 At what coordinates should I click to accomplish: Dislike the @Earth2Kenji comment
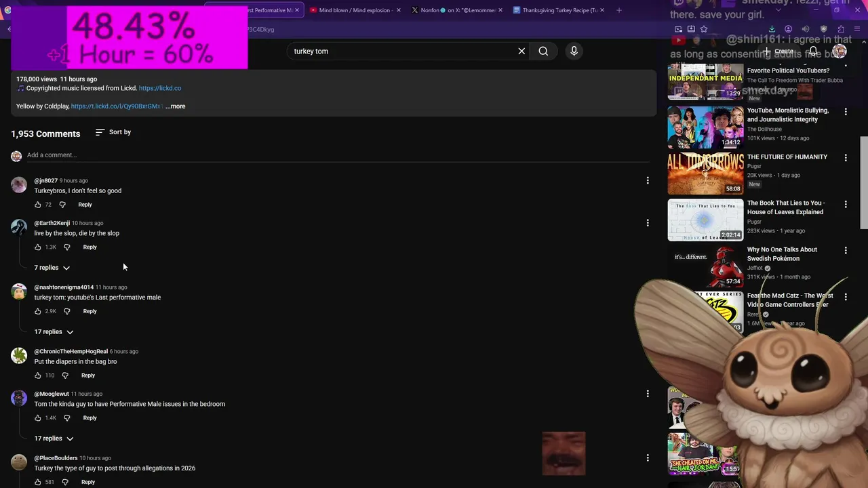pos(66,247)
